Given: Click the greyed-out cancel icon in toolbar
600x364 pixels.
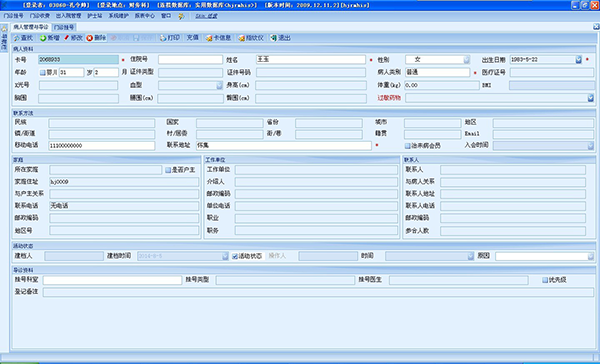Looking at the screenshot, I should point(113,38).
